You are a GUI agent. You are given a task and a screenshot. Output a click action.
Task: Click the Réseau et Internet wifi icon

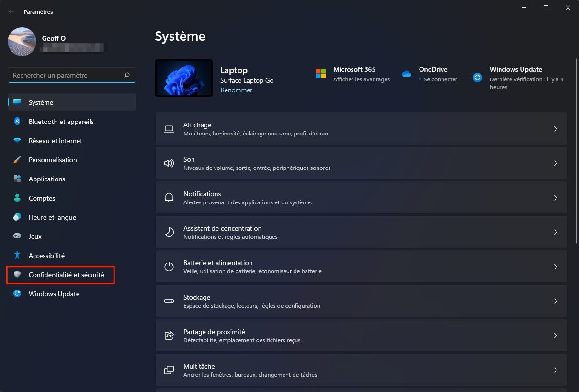[17, 141]
